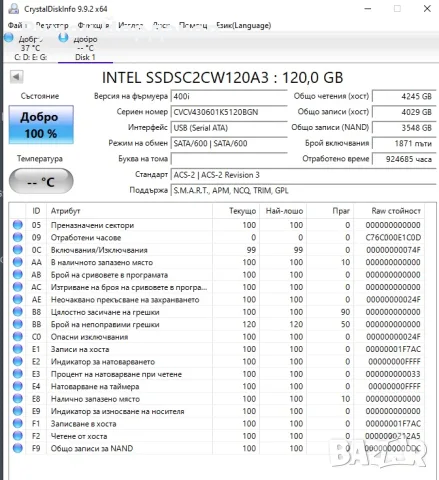Click total host reads value 4245 GB

(404, 97)
